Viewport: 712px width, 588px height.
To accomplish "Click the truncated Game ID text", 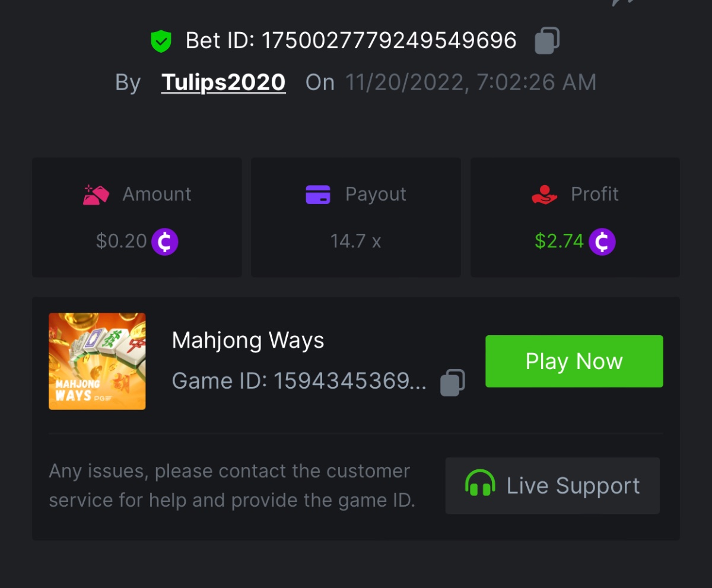I will (x=298, y=381).
